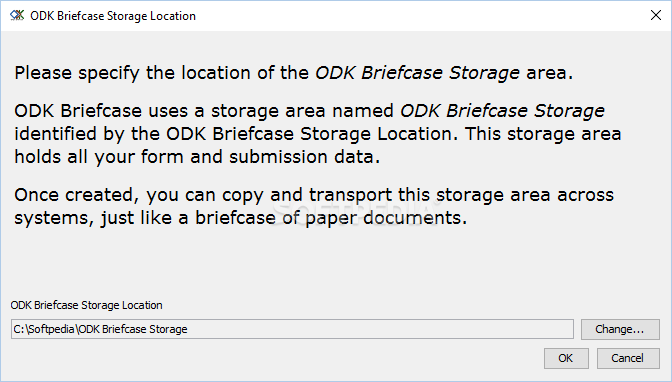The image size is (672, 382).
Task: Click the 'C:' drive prefix in the path field
Action: coord(18,329)
